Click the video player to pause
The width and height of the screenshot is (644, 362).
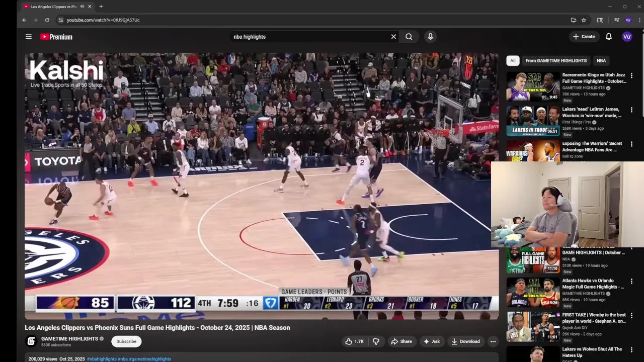[262, 186]
